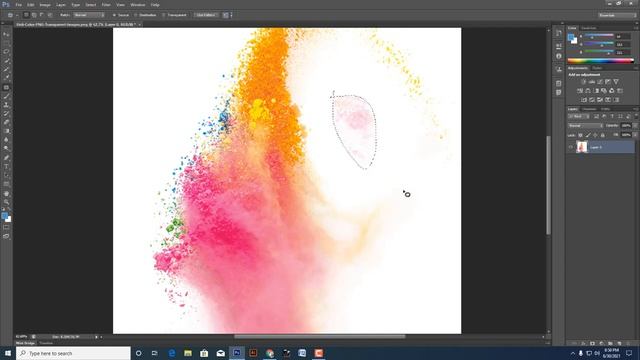
Task: Select the Eraser tool
Action: (x=6, y=122)
